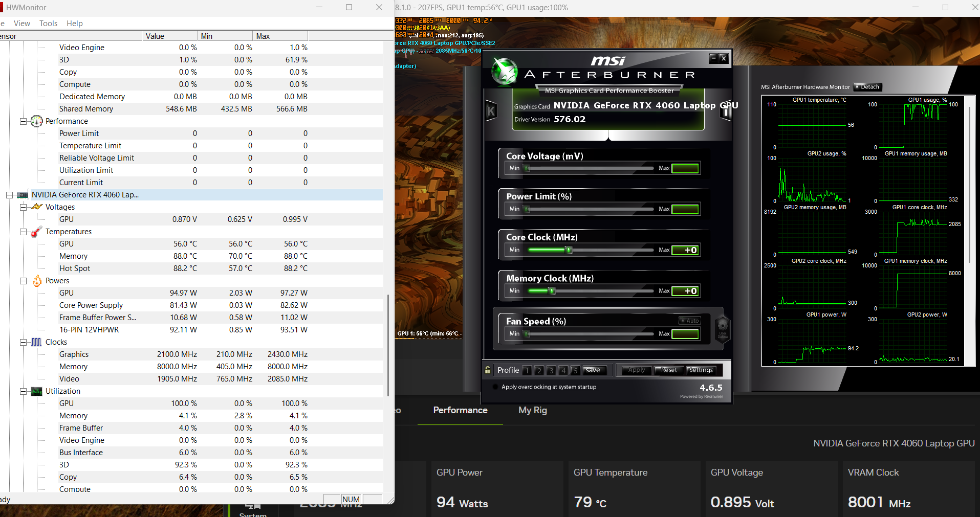The height and width of the screenshot is (517, 980).
Task: Collapse the Clocks group
Action: [23, 342]
